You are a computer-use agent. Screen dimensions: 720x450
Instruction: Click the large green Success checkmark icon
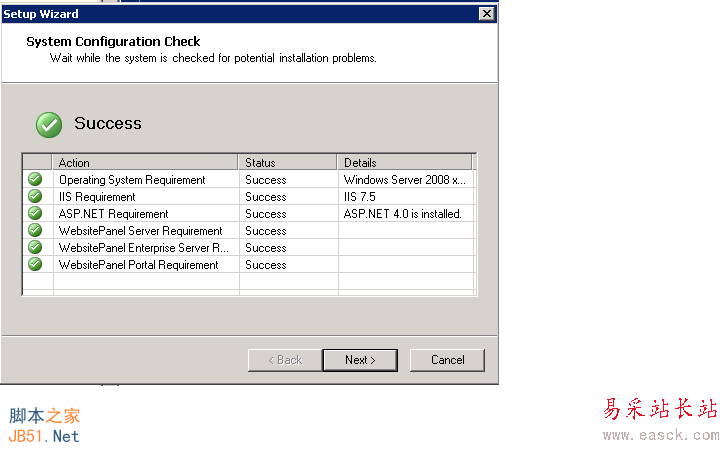click(x=49, y=125)
